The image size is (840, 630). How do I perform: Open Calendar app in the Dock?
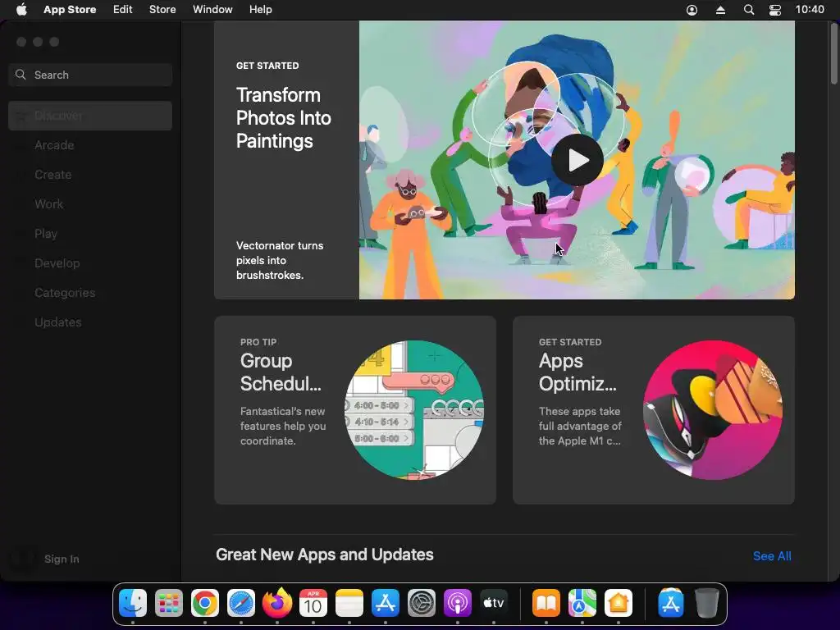[313, 603]
